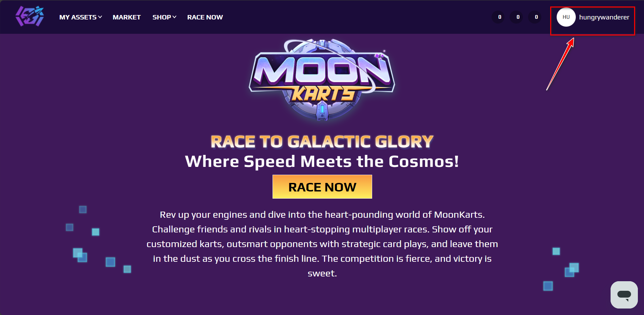Click the MoonKarts rocket logo in navbar
Image resolution: width=644 pixels, height=315 pixels.
[x=30, y=16]
